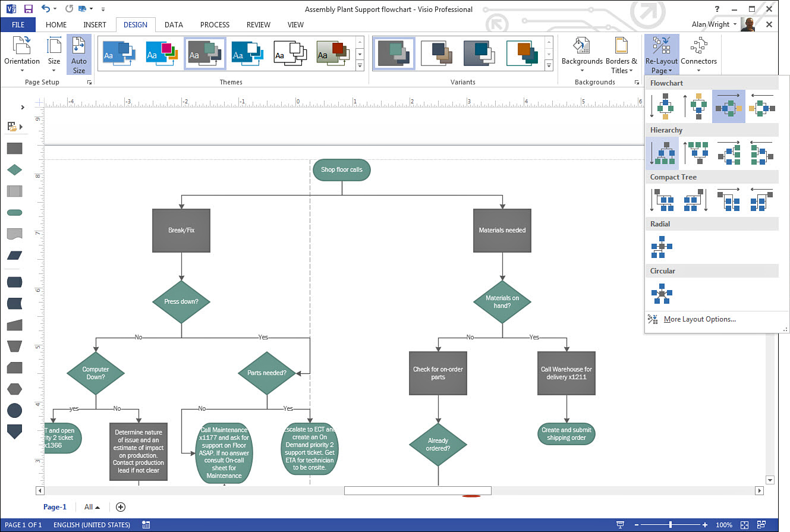Select the circle on-page reference shape
This screenshot has height=532, width=790.
(14, 410)
